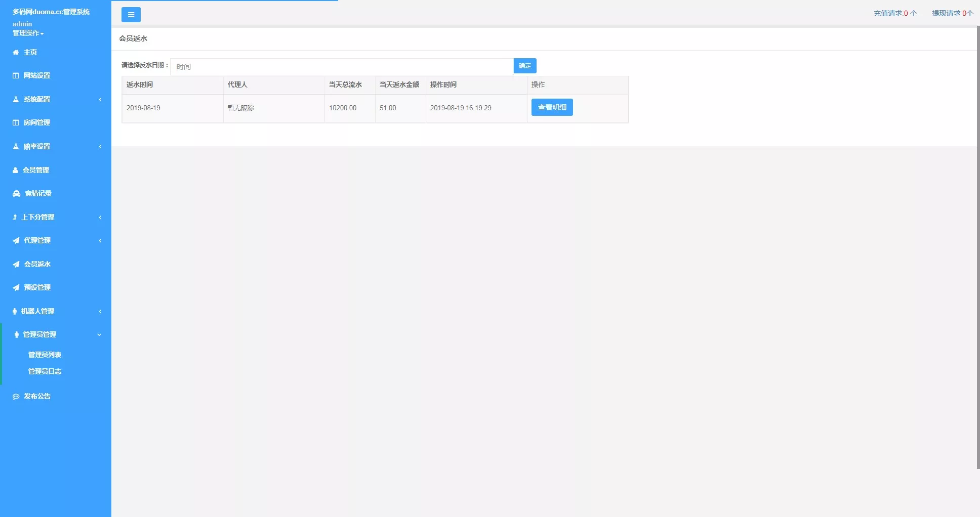Select the 主页 home icon in sidebar

[15, 52]
